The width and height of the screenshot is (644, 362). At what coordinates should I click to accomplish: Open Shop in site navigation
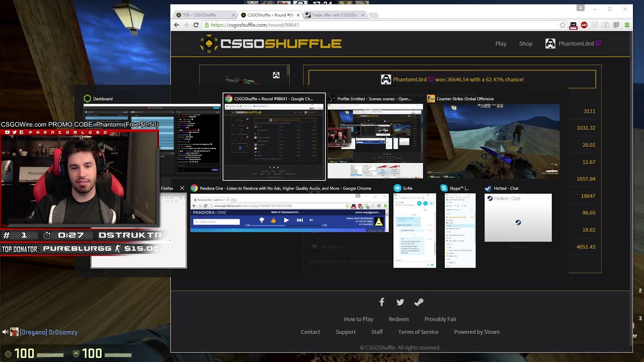(526, 44)
